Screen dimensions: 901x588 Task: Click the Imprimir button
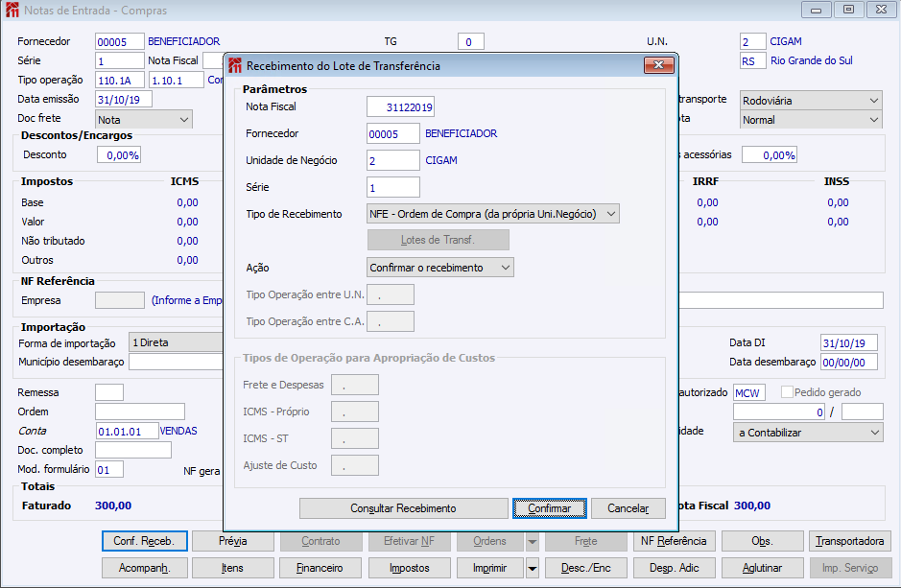pyautogui.click(x=489, y=568)
